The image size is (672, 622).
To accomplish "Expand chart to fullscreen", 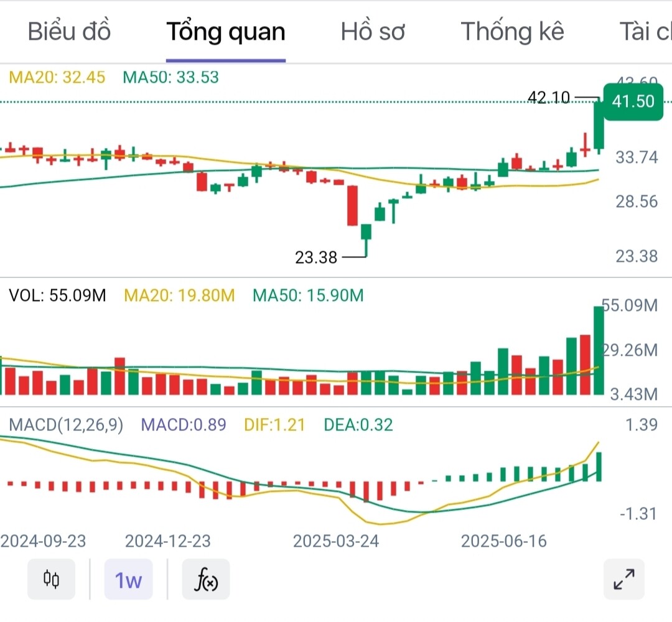I will pyautogui.click(x=623, y=580).
